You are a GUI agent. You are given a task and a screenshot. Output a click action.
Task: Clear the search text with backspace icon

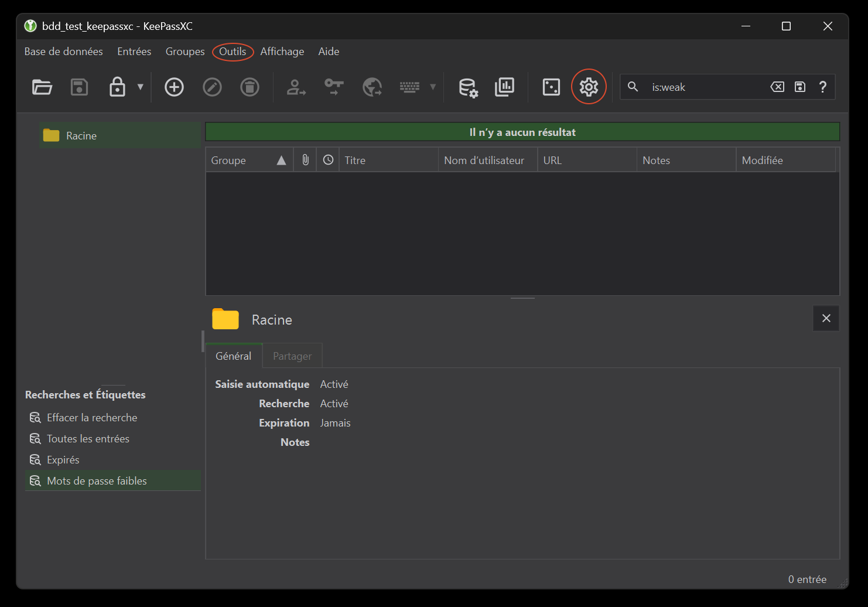click(x=777, y=87)
